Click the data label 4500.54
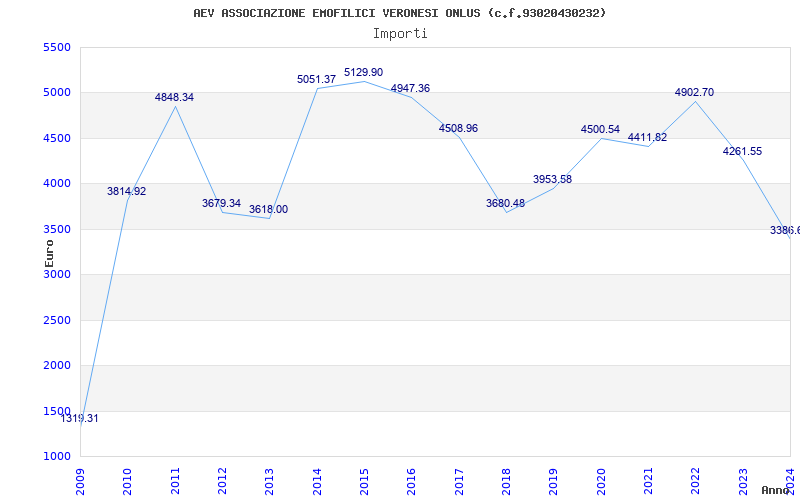The height and width of the screenshot is (500, 800). tap(600, 130)
